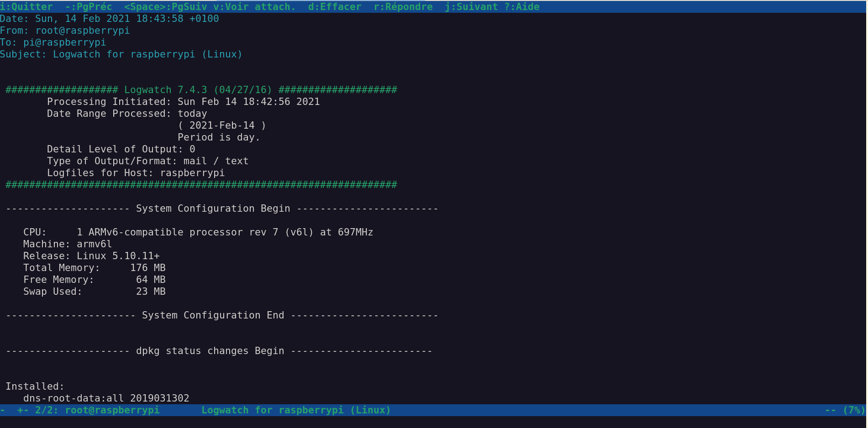The height and width of the screenshot is (428, 868).
Task: Click d:Effacer delete shortcut
Action: (335, 7)
